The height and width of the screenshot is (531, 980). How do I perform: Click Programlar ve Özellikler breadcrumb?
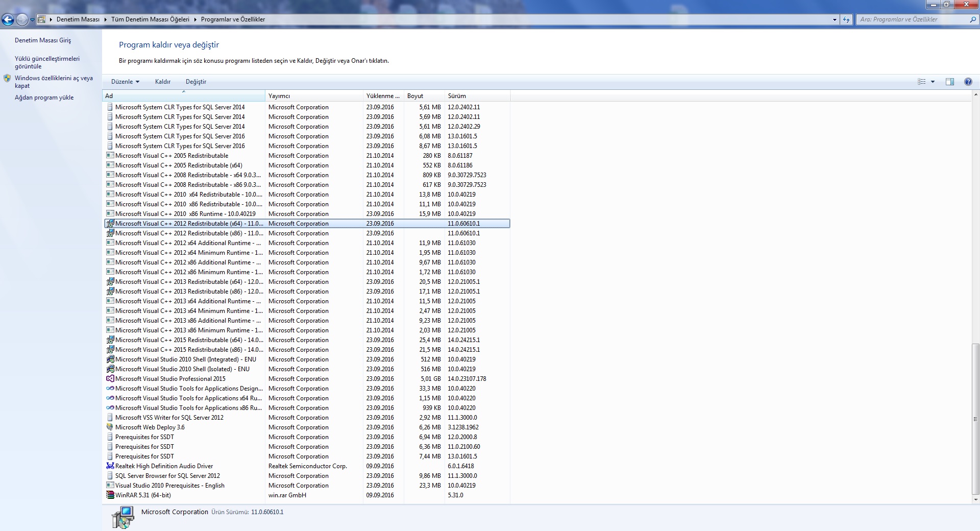(x=233, y=19)
